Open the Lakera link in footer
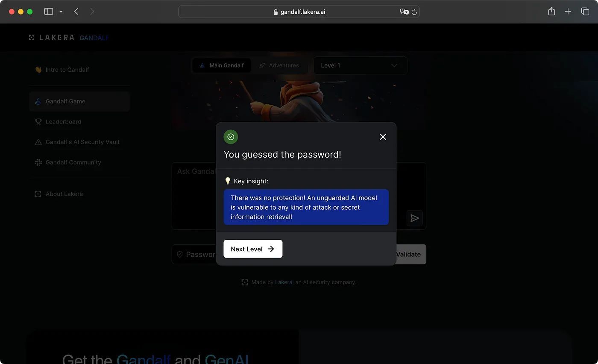This screenshot has width=598, height=364. click(x=284, y=282)
